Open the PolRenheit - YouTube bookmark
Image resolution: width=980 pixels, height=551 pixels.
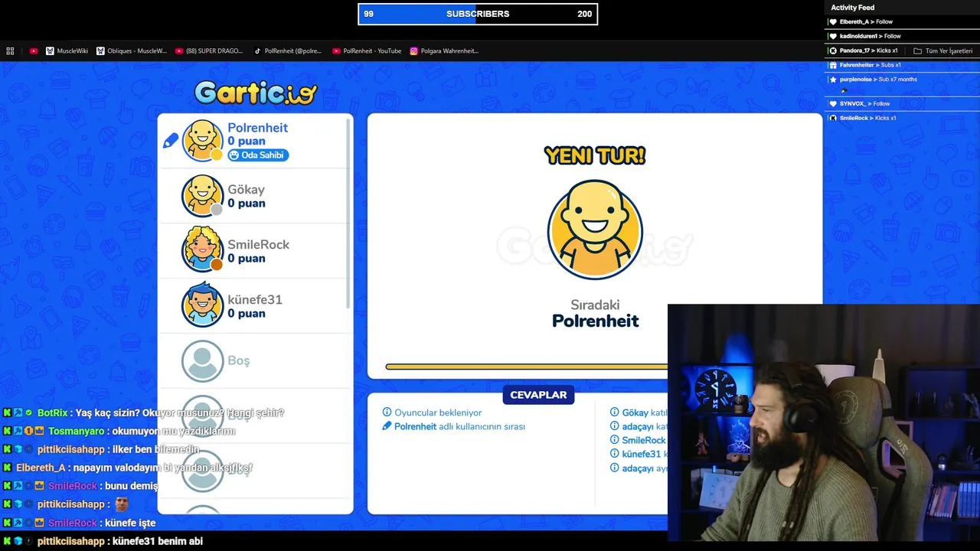pyautogui.click(x=367, y=51)
